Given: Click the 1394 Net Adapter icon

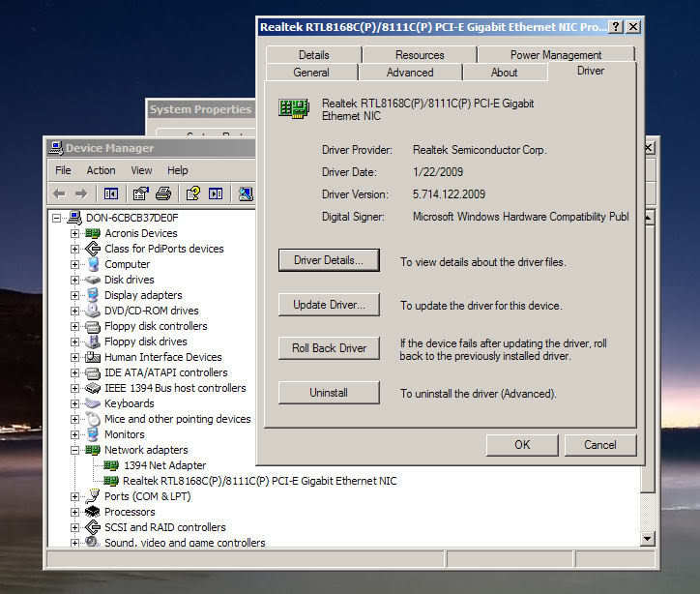Looking at the screenshot, I should [x=111, y=465].
